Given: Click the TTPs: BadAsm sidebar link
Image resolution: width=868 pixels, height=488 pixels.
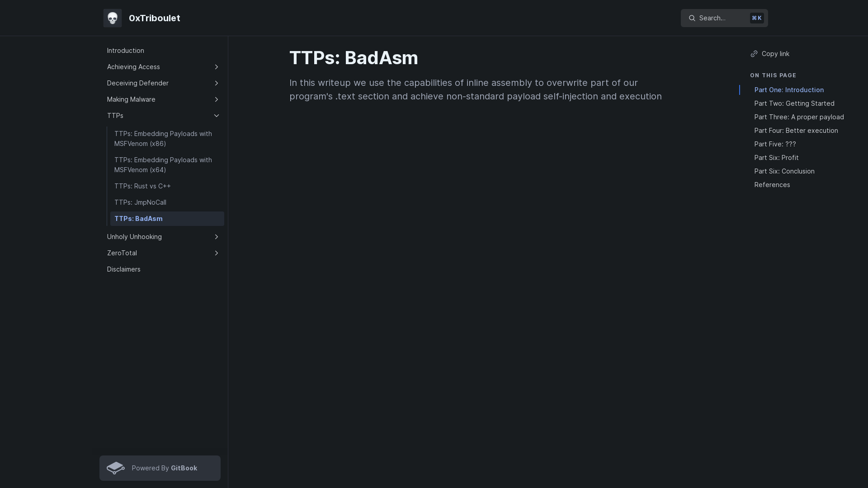Looking at the screenshot, I should tap(167, 219).
